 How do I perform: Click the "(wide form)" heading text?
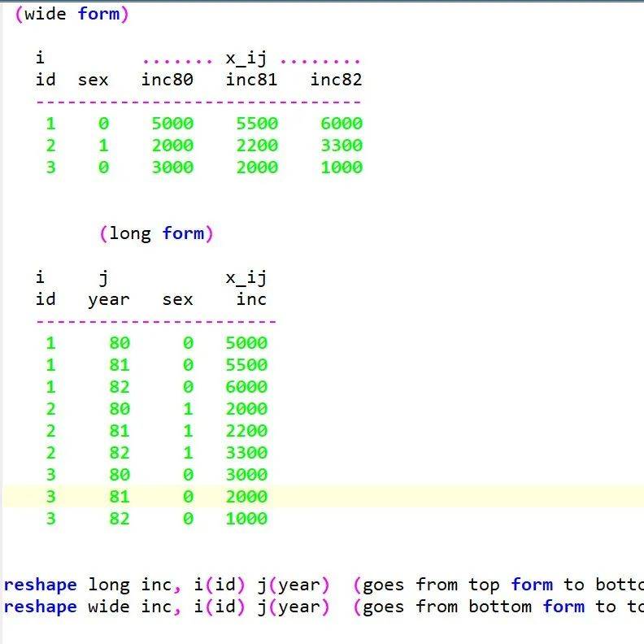pos(72,14)
